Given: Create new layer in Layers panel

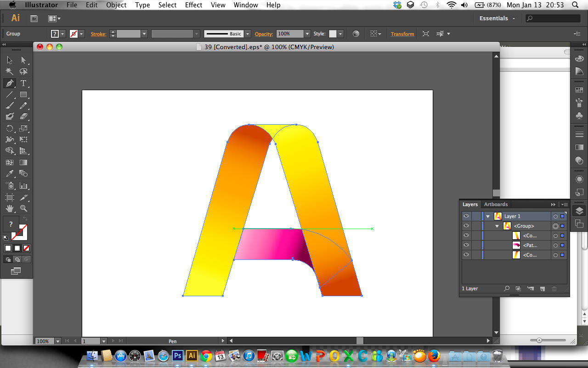Looking at the screenshot, I should click(542, 289).
